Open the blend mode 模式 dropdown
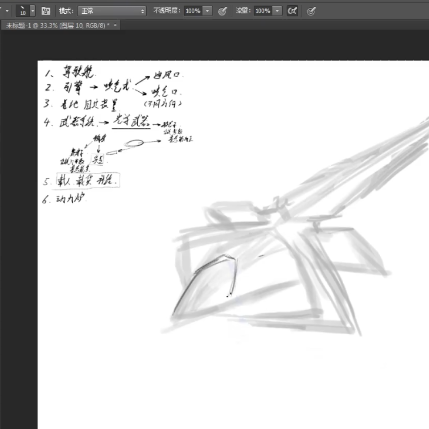This screenshot has height=429, width=429. 112,11
